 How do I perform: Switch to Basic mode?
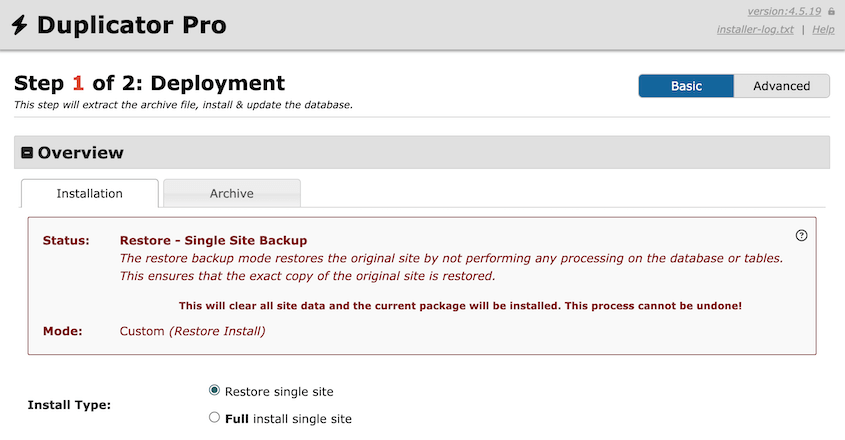point(686,86)
